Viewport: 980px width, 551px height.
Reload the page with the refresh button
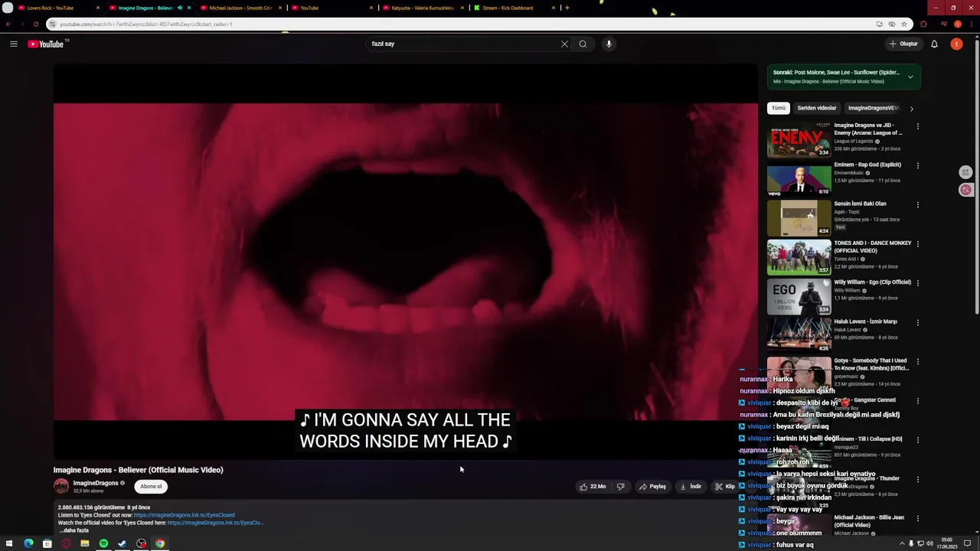[x=36, y=24]
